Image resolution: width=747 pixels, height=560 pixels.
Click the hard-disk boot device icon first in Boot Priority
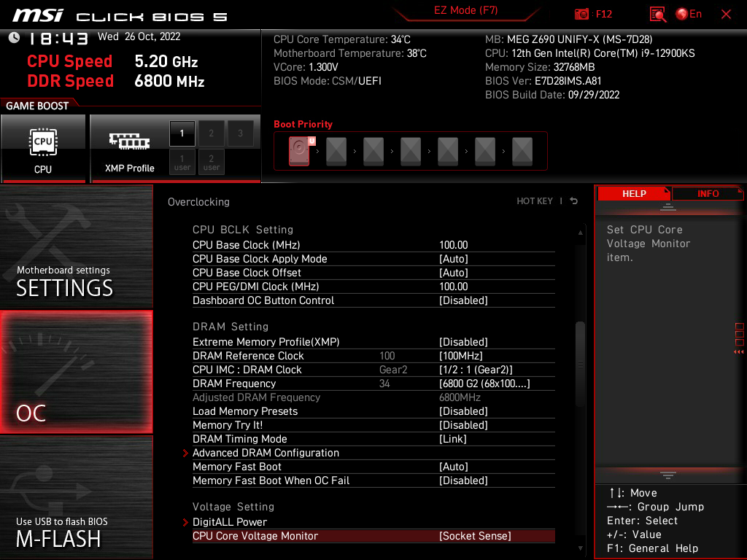tap(299, 151)
